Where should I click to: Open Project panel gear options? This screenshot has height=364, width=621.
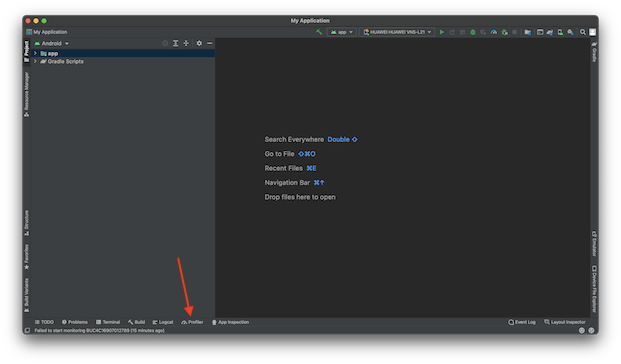coord(199,43)
